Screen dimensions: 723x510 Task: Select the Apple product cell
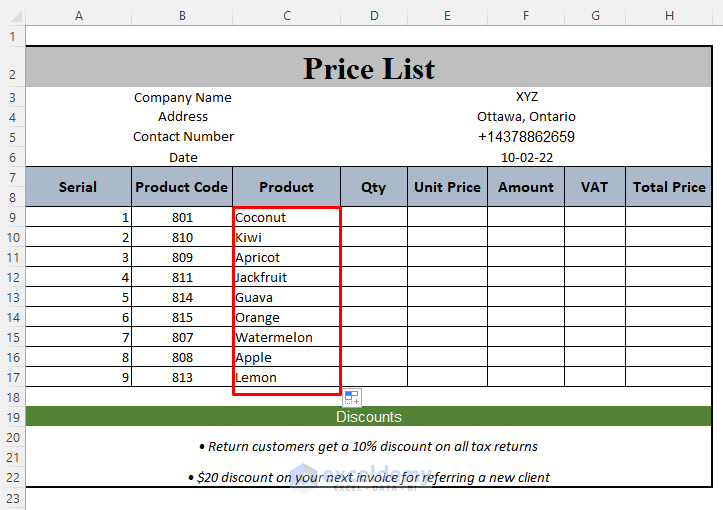[x=287, y=357]
